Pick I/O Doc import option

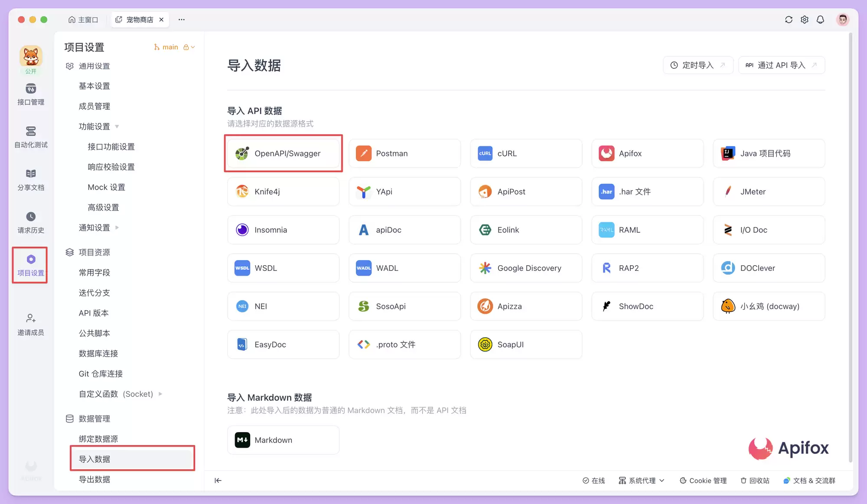pos(769,230)
